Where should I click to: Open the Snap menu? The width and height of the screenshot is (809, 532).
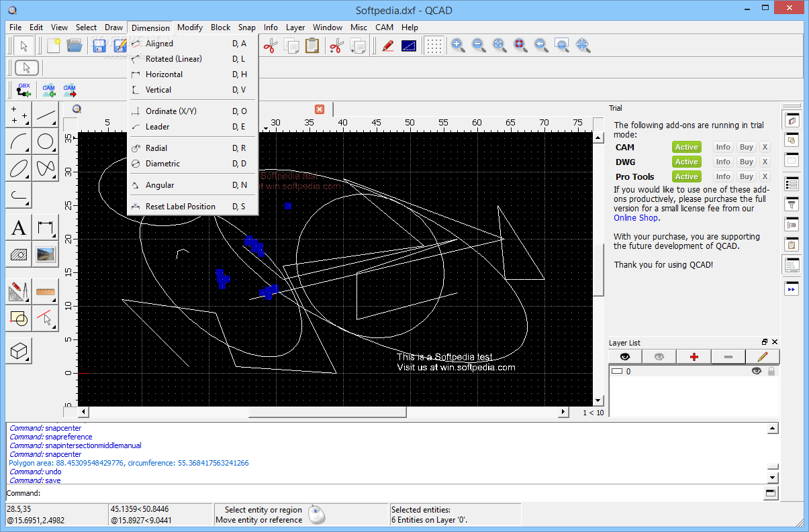[247, 28]
